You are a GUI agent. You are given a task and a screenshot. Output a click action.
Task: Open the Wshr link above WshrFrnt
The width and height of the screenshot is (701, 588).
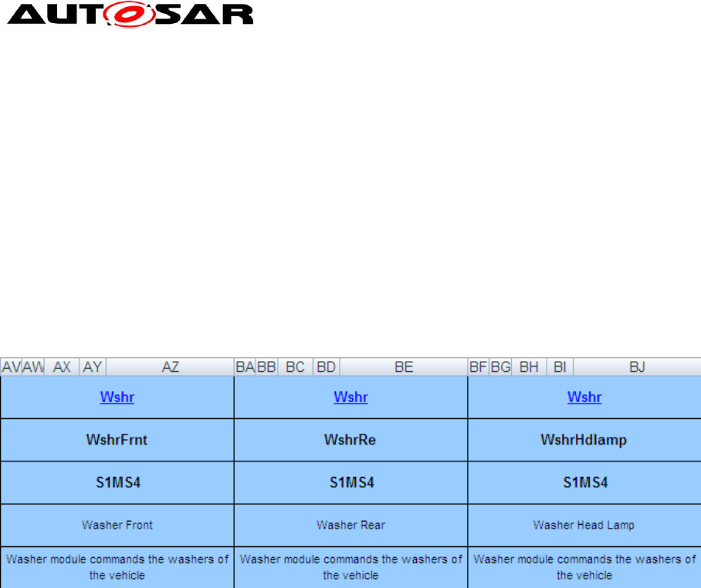(117, 397)
